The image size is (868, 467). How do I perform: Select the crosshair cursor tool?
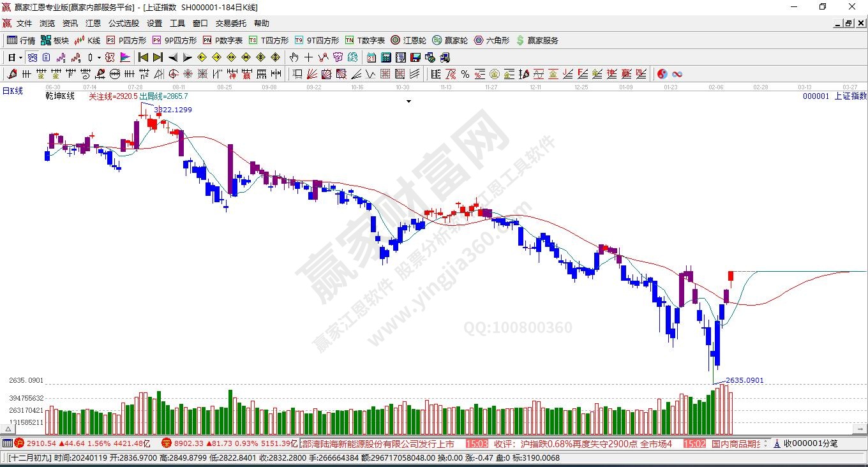point(309,57)
